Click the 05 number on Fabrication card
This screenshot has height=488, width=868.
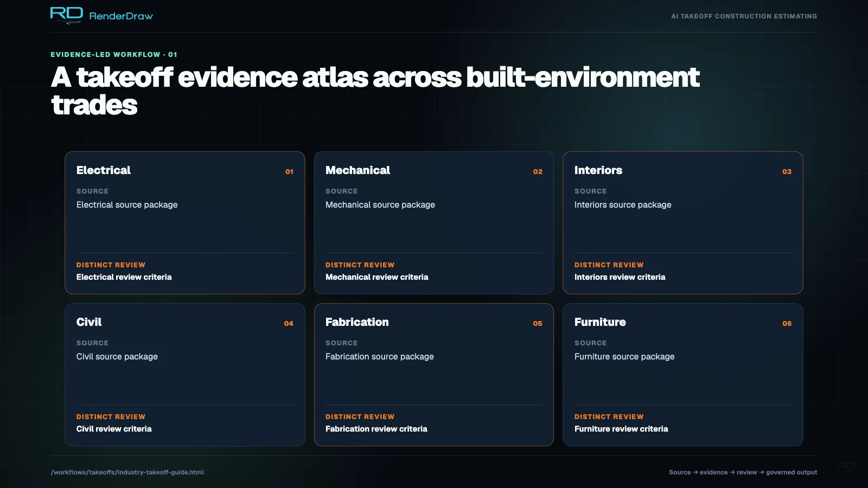[x=538, y=323]
